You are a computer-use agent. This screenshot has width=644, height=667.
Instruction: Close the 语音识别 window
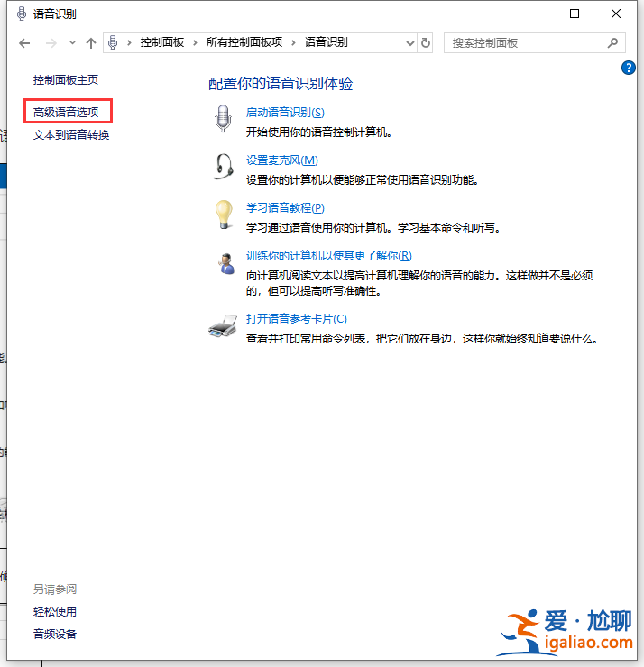(x=615, y=14)
